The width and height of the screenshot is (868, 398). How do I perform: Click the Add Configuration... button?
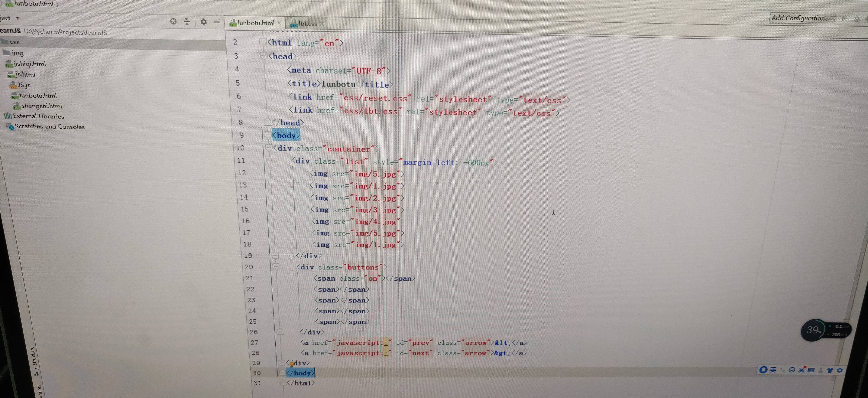[801, 18]
